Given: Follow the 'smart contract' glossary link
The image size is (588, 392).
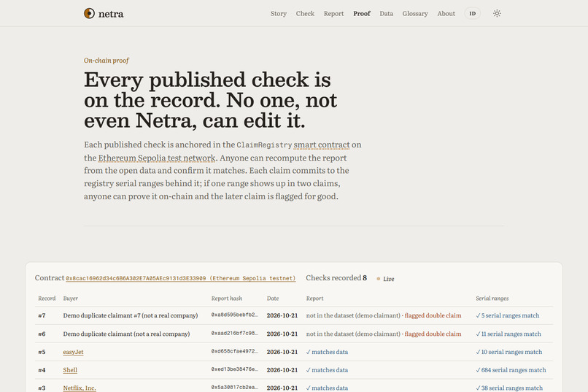Looking at the screenshot, I should pyautogui.click(x=322, y=145).
